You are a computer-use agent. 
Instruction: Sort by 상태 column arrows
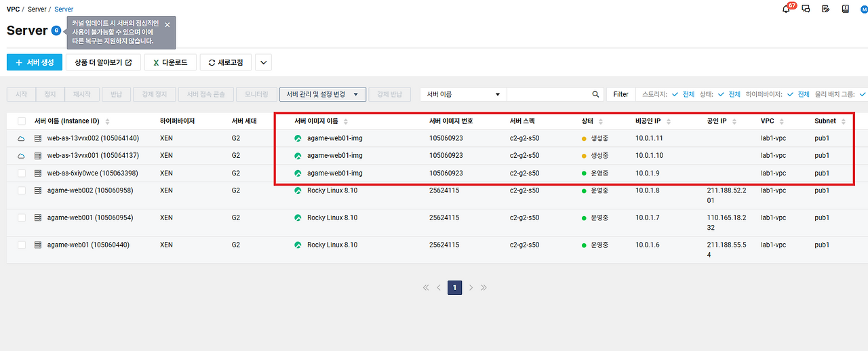[601, 121]
